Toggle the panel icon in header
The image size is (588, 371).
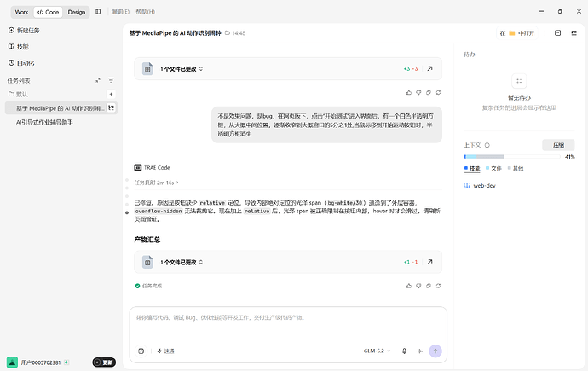[557, 33]
